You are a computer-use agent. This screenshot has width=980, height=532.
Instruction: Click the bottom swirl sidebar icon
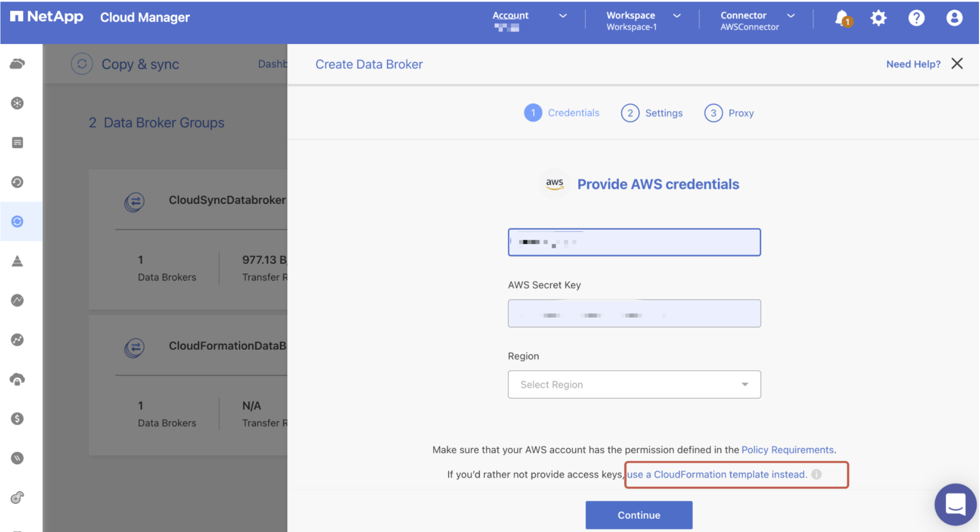click(x=17, y=497)
